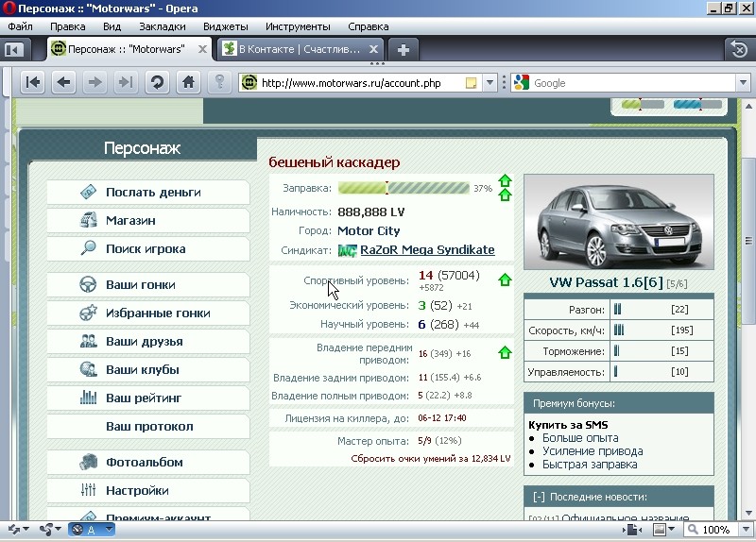
Task: Open the Opera Turbo dropdown arrow
Action: (110, 530)
